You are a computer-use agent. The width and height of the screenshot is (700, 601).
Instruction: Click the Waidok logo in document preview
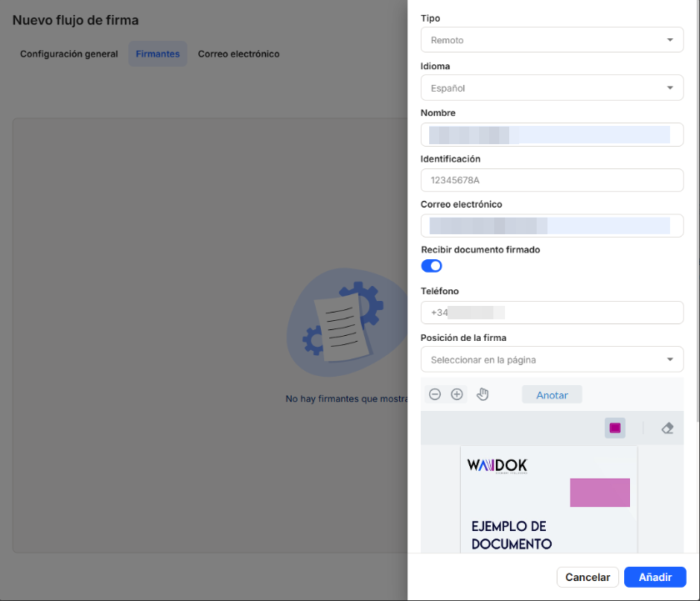(497, 465)
